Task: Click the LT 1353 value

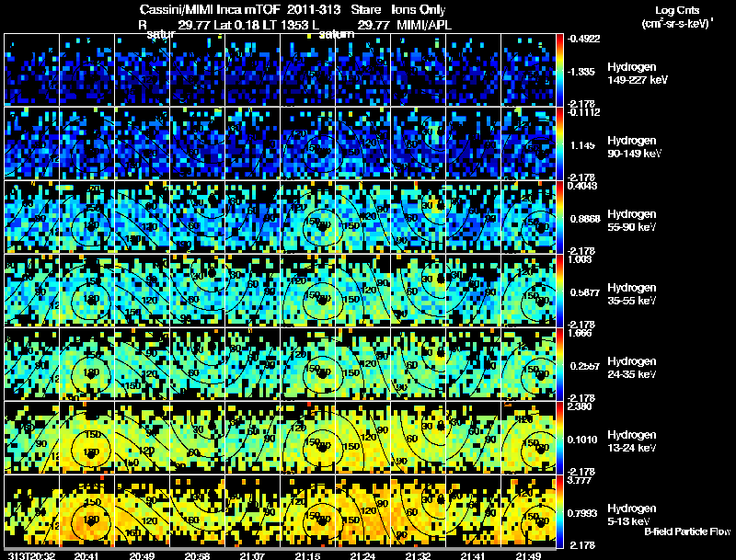Action: (286, 25)
